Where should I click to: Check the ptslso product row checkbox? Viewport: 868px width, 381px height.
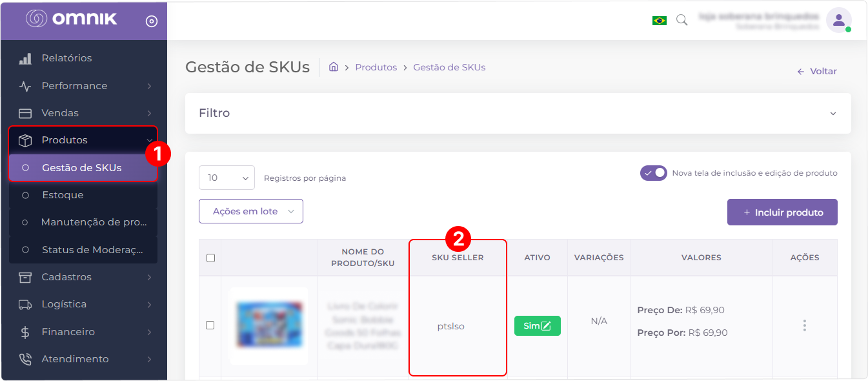[210, 325]
